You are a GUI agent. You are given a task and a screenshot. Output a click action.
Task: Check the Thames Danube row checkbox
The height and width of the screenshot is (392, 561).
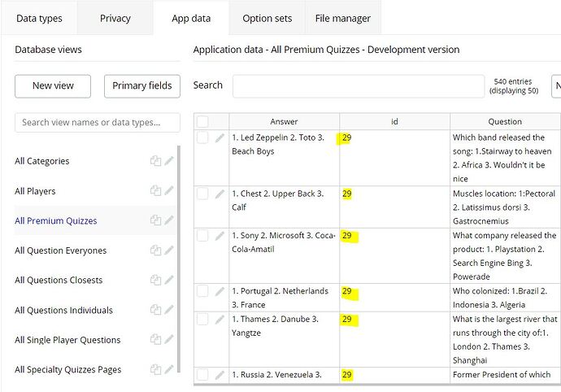(202, 320)
